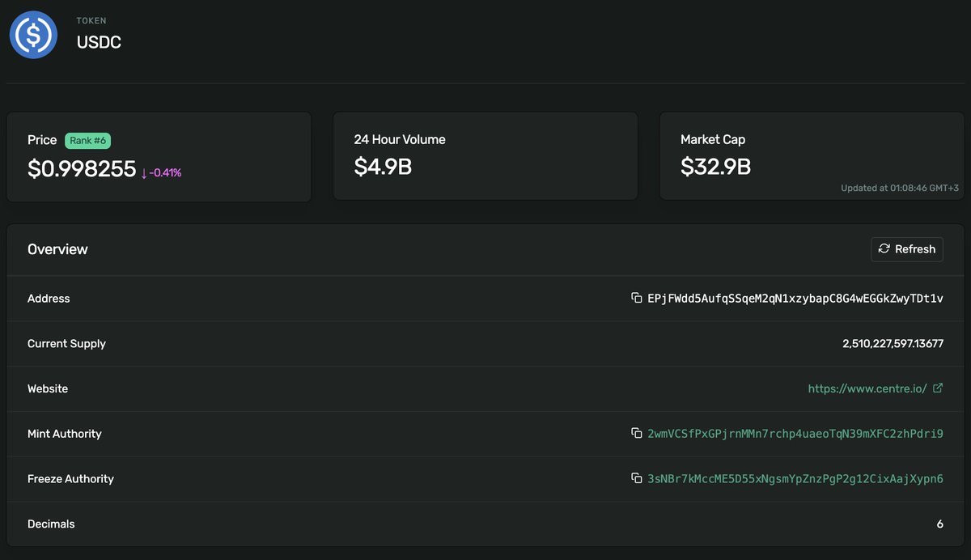This screenshot has width=971, height=560.
Task: Open the https://www.centre.io/ website link
Action: 867,388
